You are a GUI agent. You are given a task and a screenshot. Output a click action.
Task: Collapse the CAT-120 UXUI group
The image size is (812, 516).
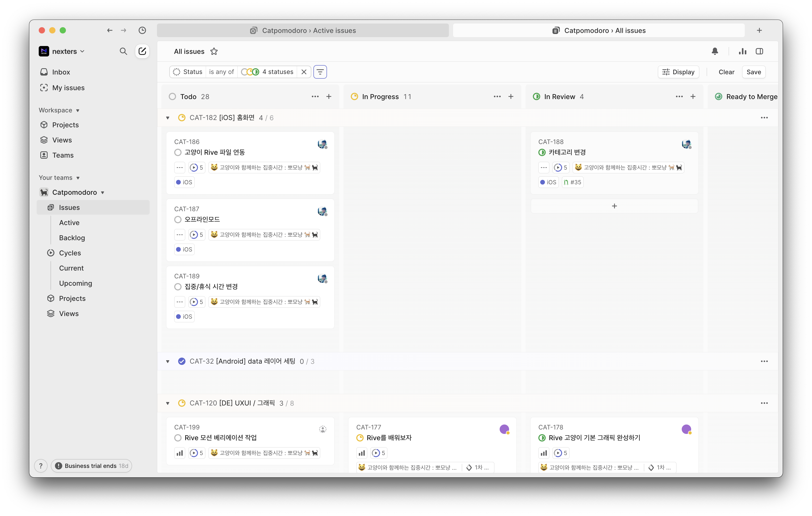(168, 403)
